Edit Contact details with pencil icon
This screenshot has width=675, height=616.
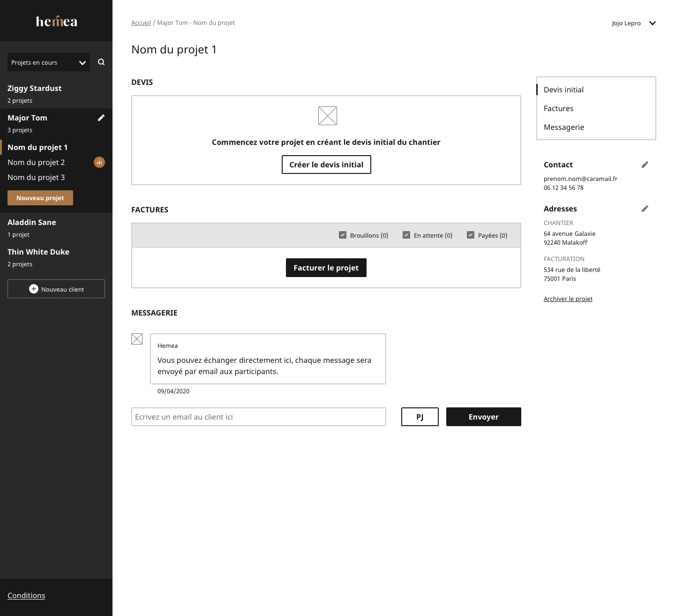(x=645, y=165)
